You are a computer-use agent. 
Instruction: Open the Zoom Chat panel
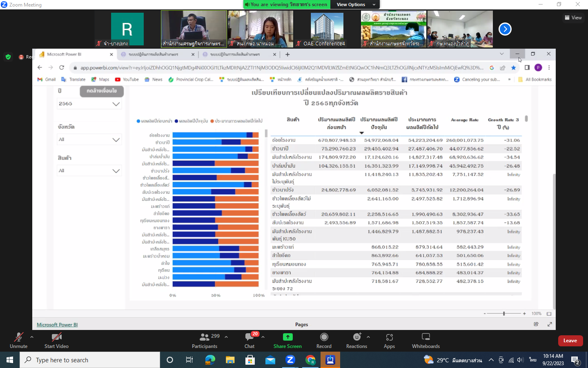(x=249, y=337)
